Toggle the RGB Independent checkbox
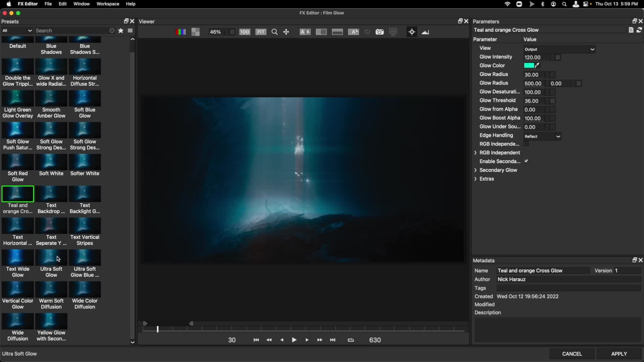Image resolution: width=644 pixels, height=362 pixels. click(526, 144)
